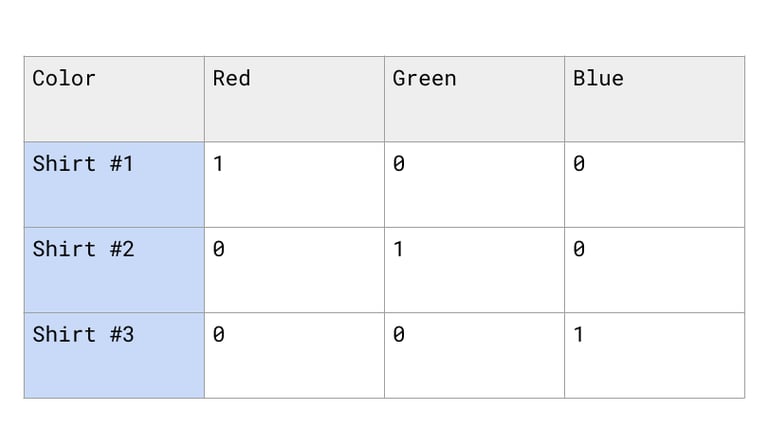Click the Red value for Shirt #2

pyautogui.click(x=294, y=270)
